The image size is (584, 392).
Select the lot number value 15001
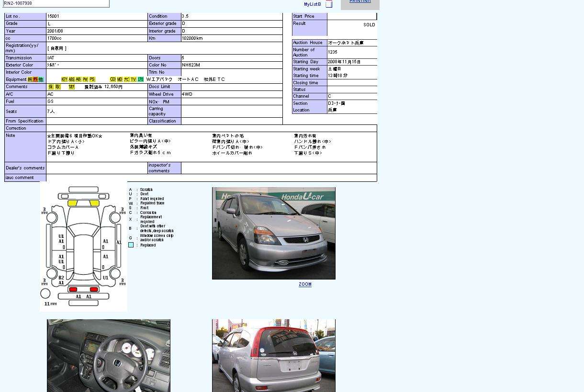coord(53,16)
